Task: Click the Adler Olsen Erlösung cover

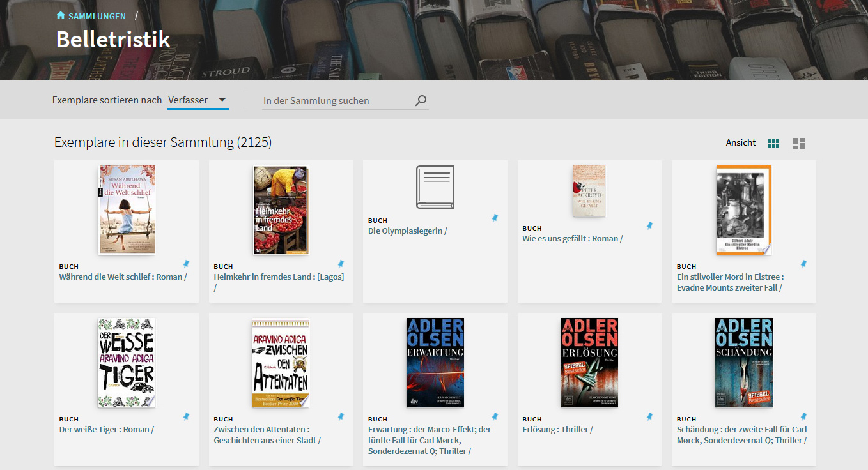Action: [x=589, y=363]
